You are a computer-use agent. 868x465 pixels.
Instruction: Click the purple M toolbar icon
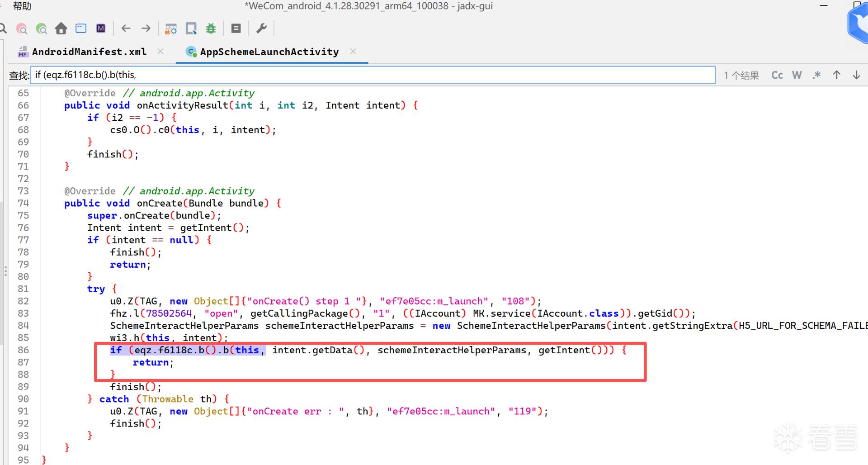click(101, 28)
